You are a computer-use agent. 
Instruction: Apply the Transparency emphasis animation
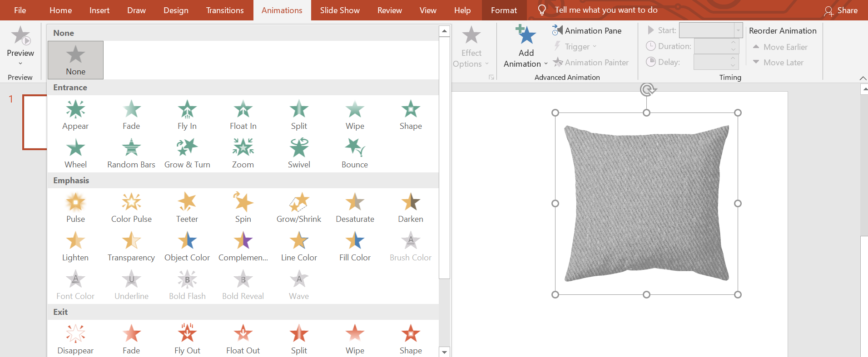coord(131,246)
